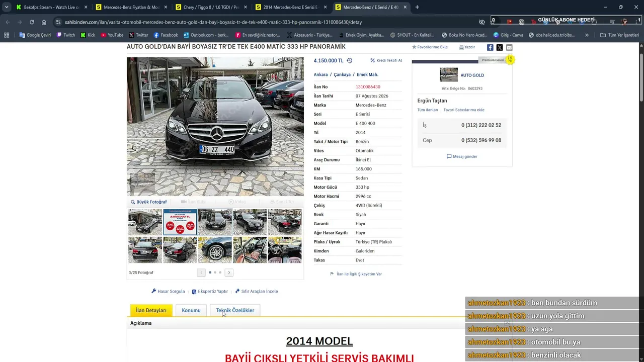The image size is (644, 362).
Task: Share the listing by email icon
Action: [x=509, y=47]
